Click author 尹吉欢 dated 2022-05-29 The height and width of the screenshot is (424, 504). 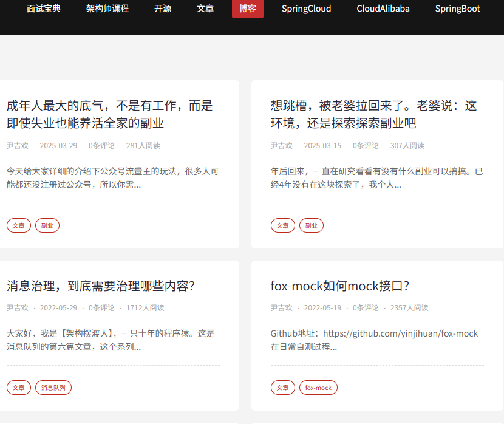(x=18, y=307)
